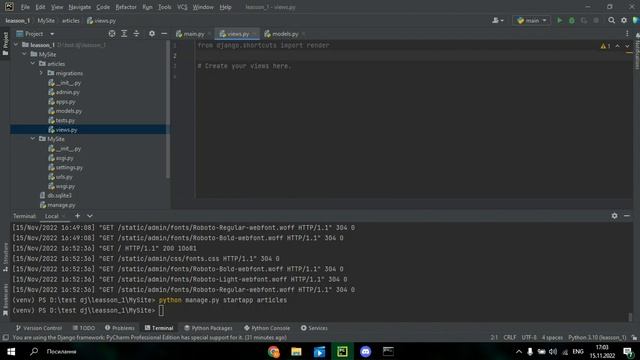Screen dimensions: 640x360
Task: Open the main run configuration dropdown
Action: [x=531, y=20]
